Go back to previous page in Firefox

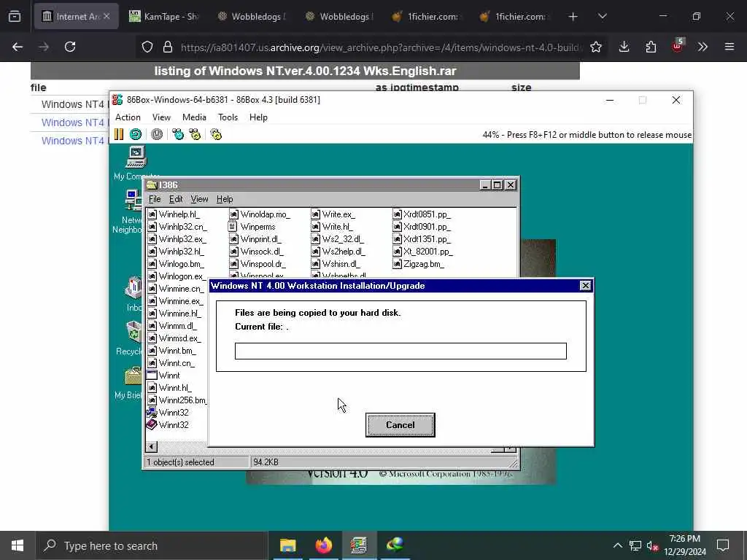[x=18, y=47]
